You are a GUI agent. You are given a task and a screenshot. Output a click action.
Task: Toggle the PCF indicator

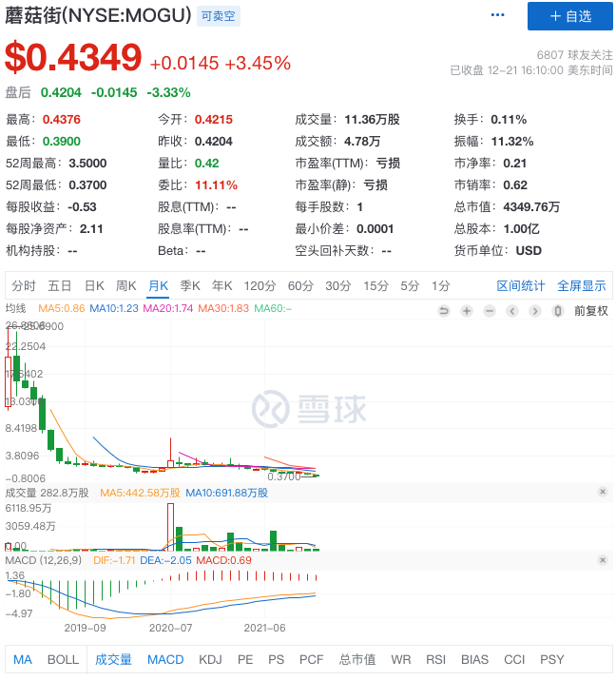pos(311,660)
